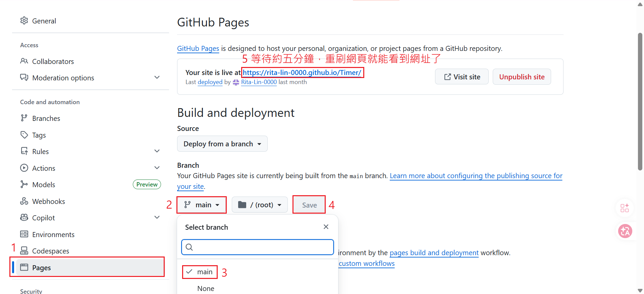The height and width of the screenshot is (294, 644).
Task: Open the / (root) folder dropdown
Action: click(x=260, y=205)
